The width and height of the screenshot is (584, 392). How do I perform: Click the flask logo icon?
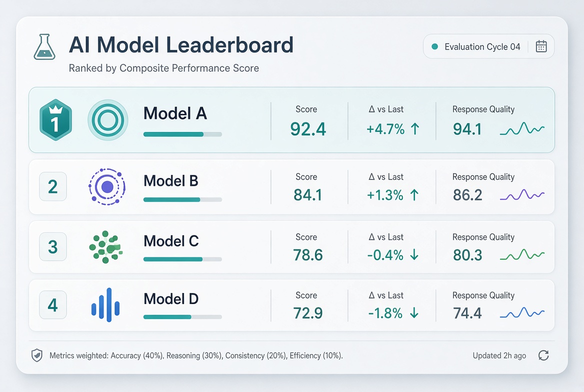(44, 47)
